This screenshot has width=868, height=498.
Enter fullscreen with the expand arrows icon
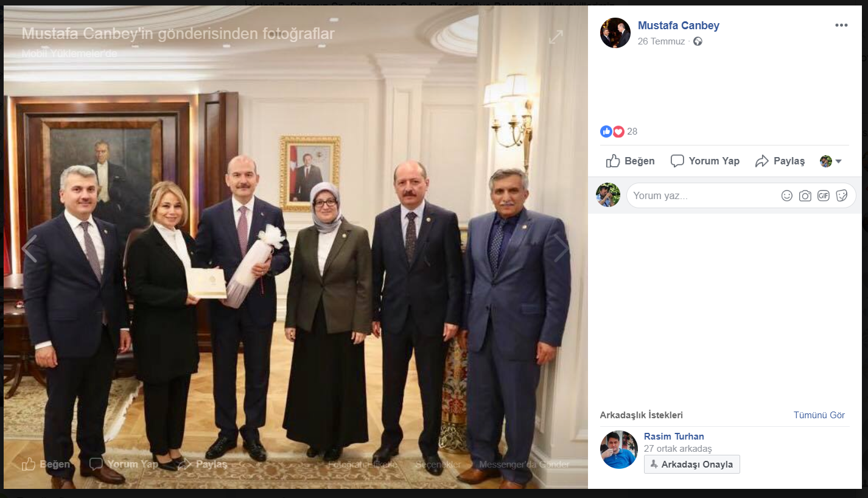point(556,37)
